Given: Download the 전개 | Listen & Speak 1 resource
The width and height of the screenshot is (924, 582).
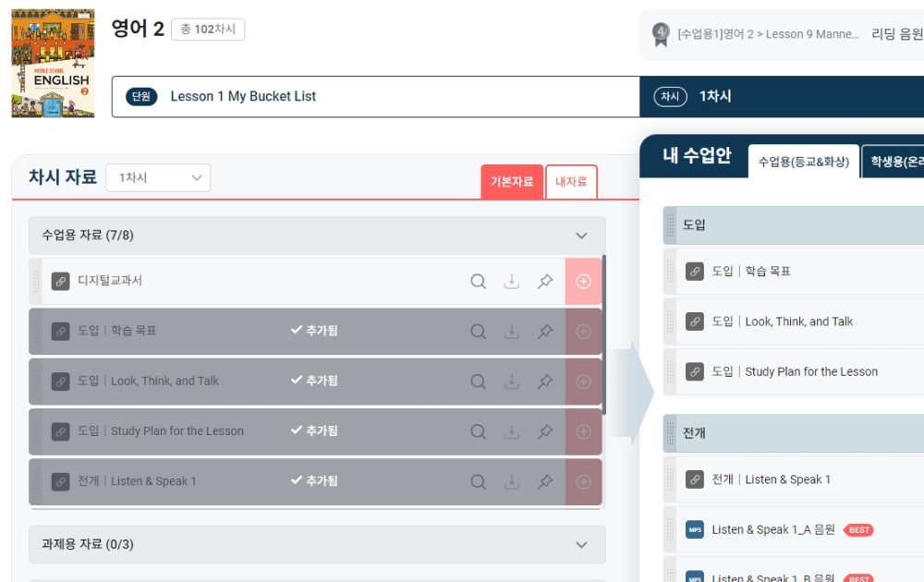Looking at the screenshot, I should pos(512,482).
